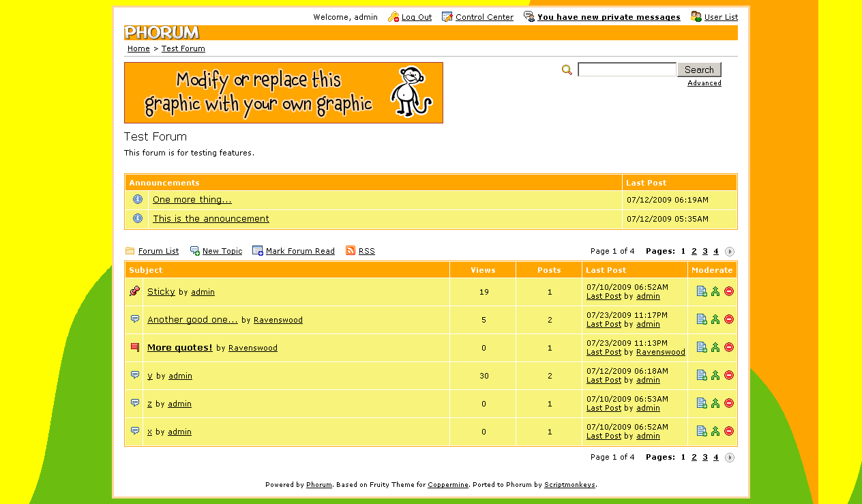Click the RSS feed icon
Screen dimensions: 862x504
[x=351, y=251]
